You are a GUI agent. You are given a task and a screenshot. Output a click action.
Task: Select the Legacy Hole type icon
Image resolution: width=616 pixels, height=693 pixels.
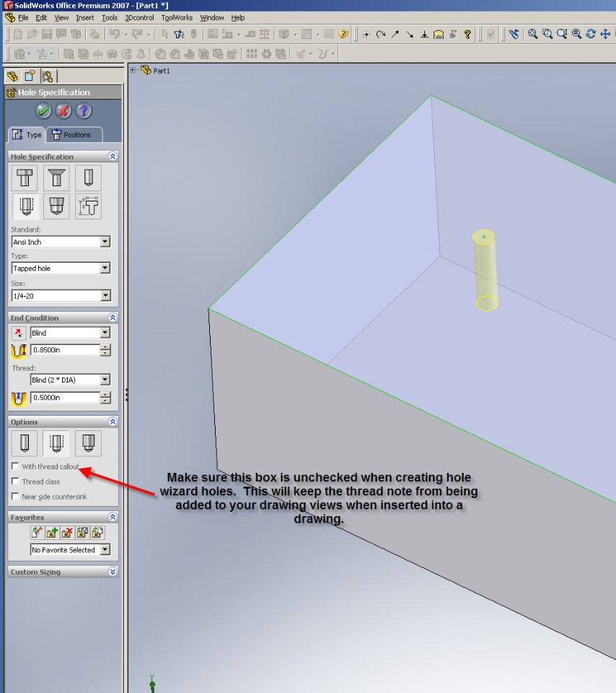[88, 206]
